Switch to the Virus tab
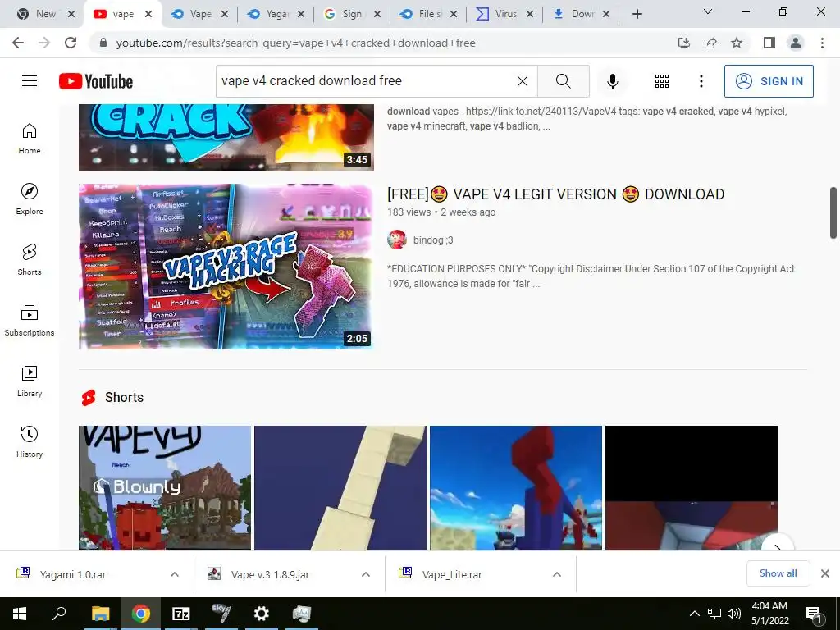The height and width of the screenshot is (630, 840). 504,14
